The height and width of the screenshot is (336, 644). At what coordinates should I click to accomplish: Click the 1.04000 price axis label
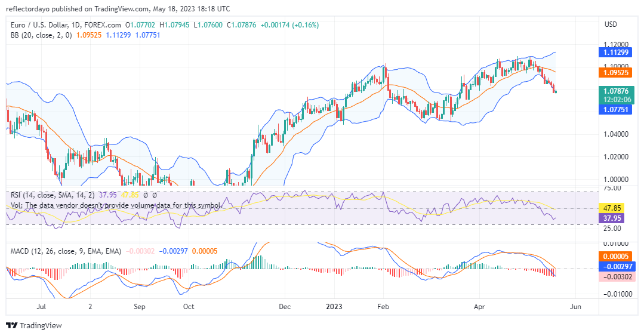pos(616,134)
